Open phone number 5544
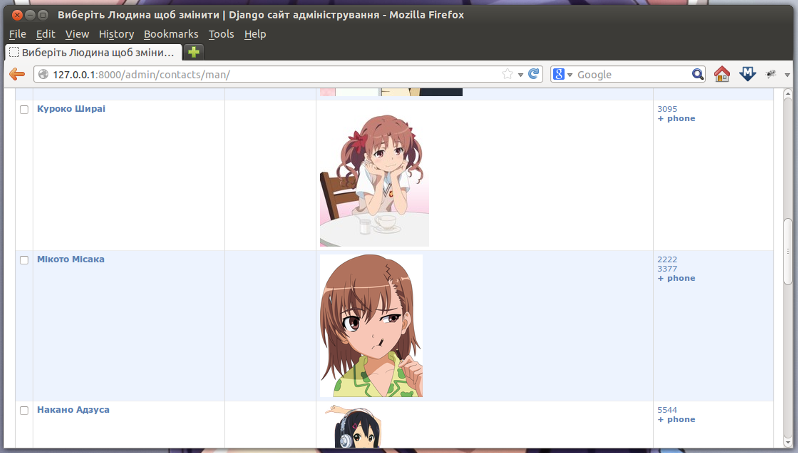The width and height of the screenshot is (798, 453). coord(667,410)
